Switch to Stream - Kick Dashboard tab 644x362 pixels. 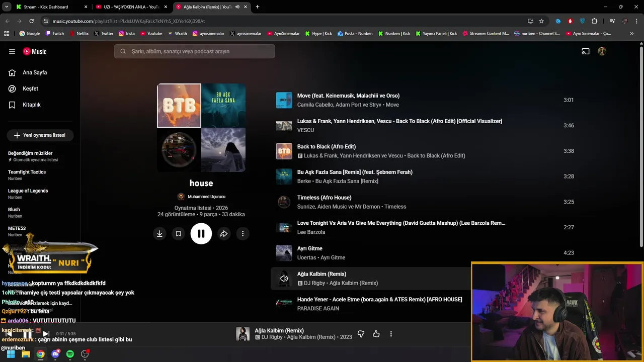click(x=50, y=7)
